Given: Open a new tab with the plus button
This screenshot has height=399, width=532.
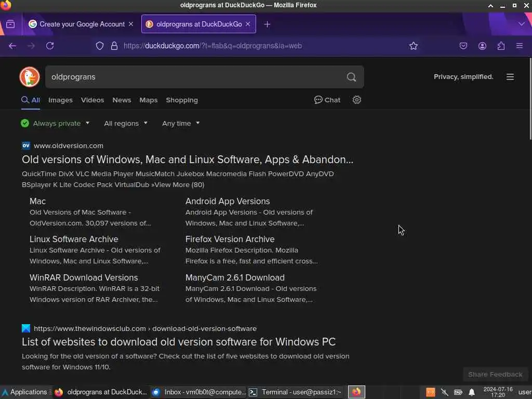Looking at the screenshot, I should pyautogui.click(x=267, y=24).
